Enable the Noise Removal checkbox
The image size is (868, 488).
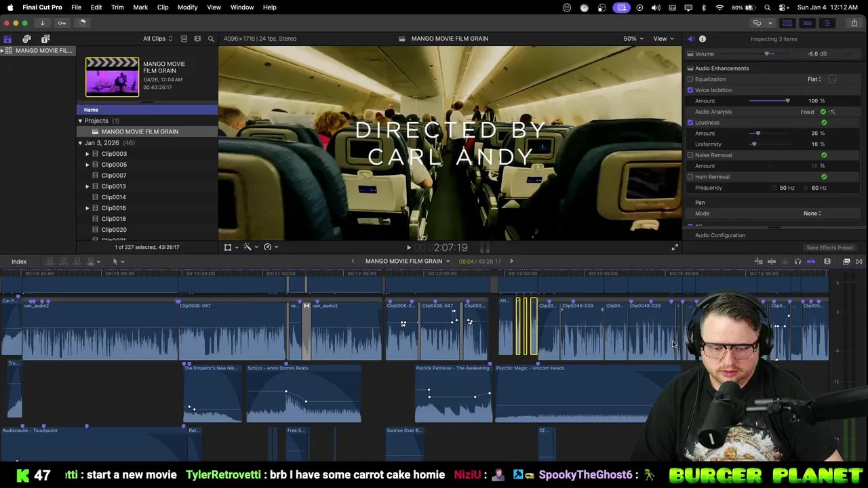[x=690, y=155]
